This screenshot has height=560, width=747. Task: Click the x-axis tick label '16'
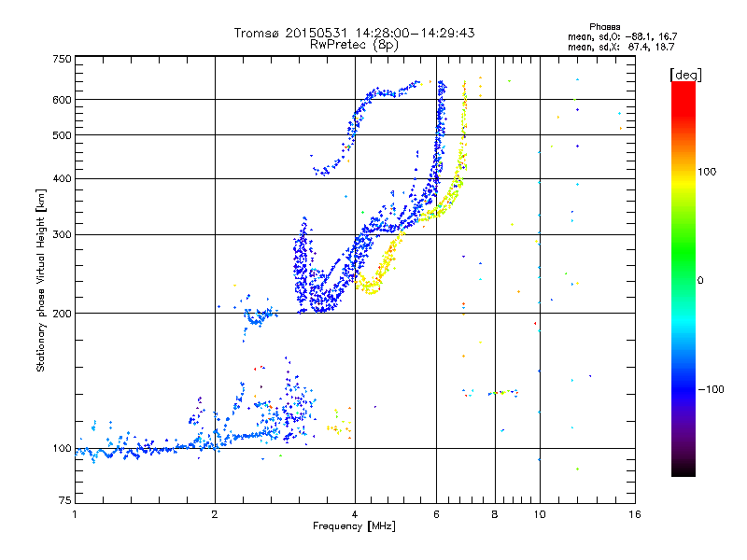point(635,514)
